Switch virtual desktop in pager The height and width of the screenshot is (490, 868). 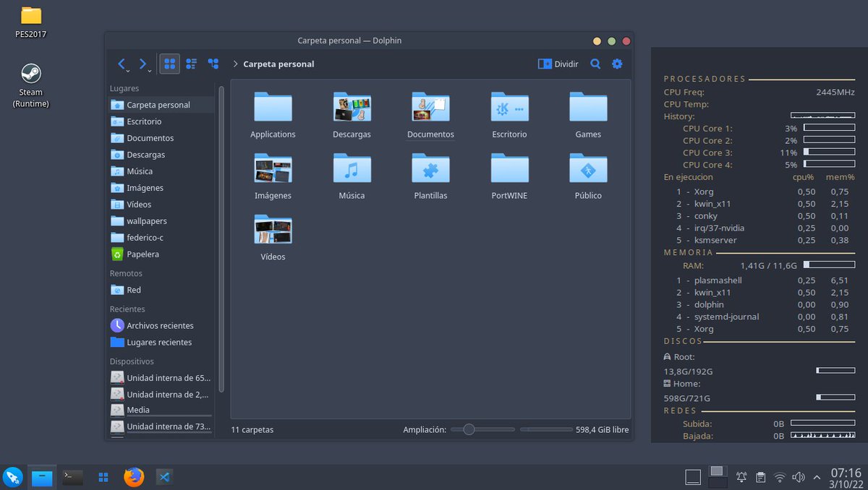(x=718, y=477)
